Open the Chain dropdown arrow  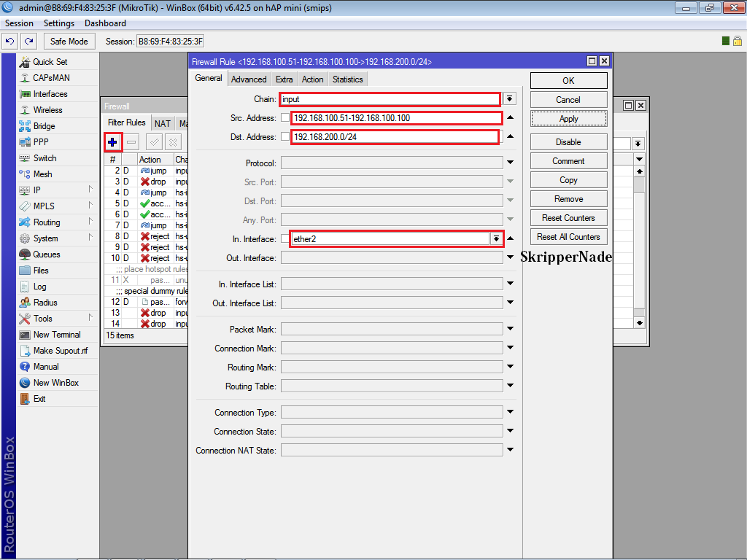click(510, 98)
